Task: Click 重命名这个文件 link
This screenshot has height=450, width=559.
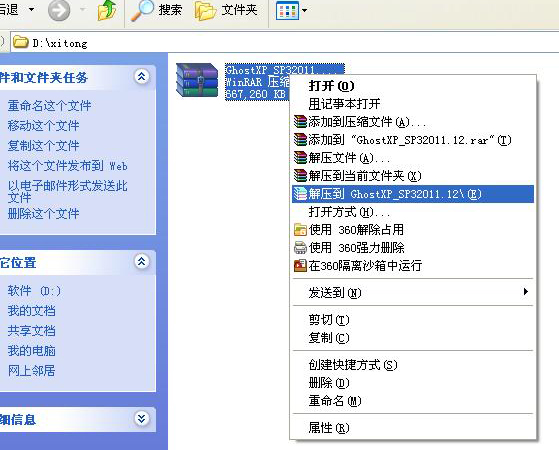Action: [50, 106]
